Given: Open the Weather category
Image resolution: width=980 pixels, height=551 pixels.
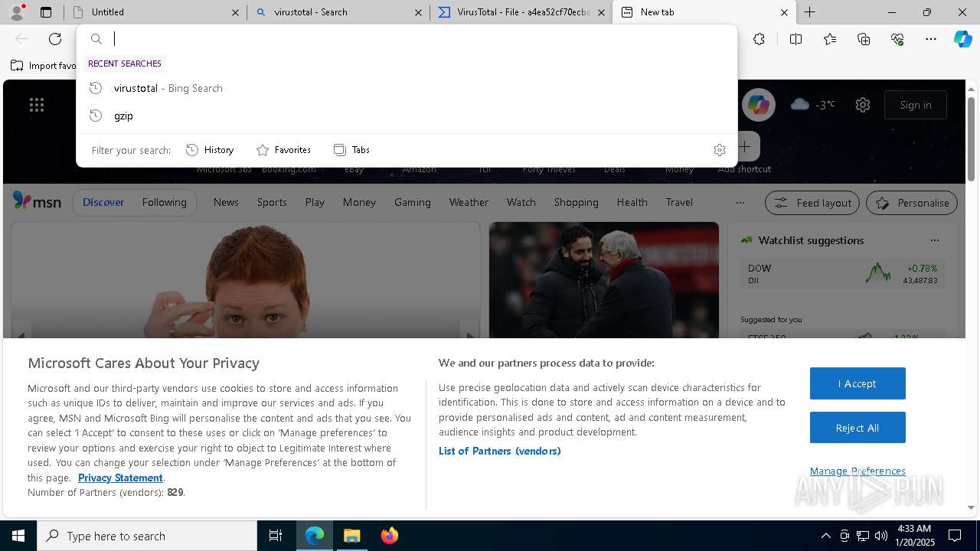Looking at the screenshot, I should pos(469,203).
